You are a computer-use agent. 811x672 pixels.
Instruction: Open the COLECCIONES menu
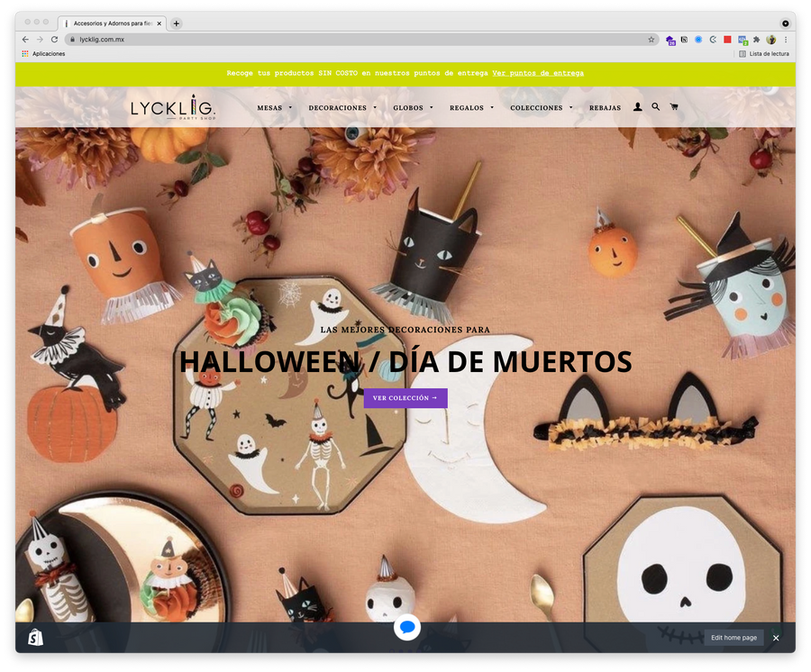coord(536,107)
